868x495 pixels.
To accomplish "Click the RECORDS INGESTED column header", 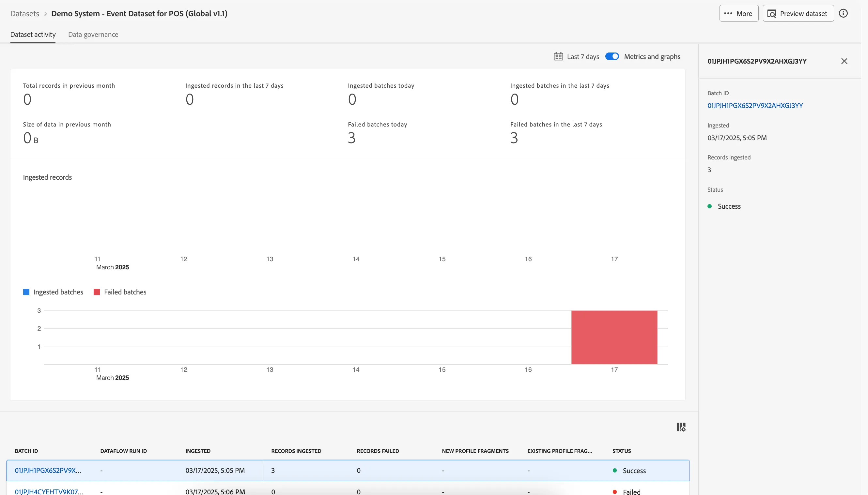I will point(296,451).
